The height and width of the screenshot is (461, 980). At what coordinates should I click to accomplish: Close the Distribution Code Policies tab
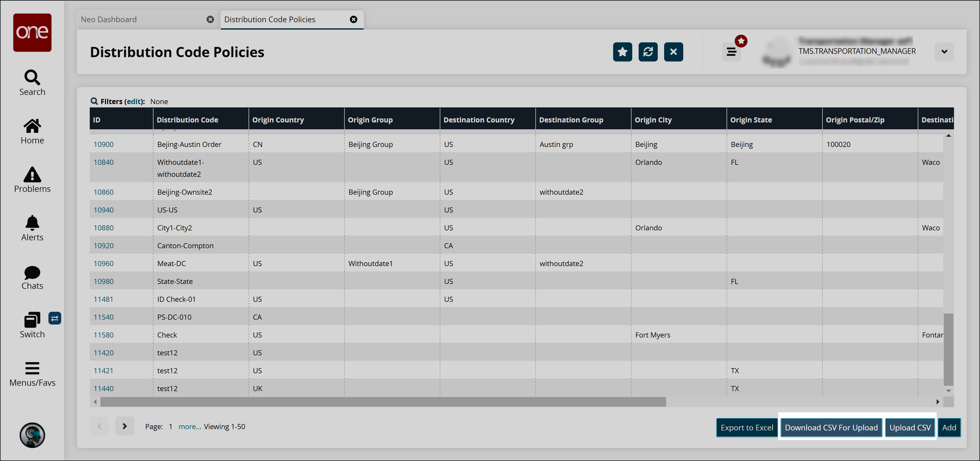pos(353,19)
